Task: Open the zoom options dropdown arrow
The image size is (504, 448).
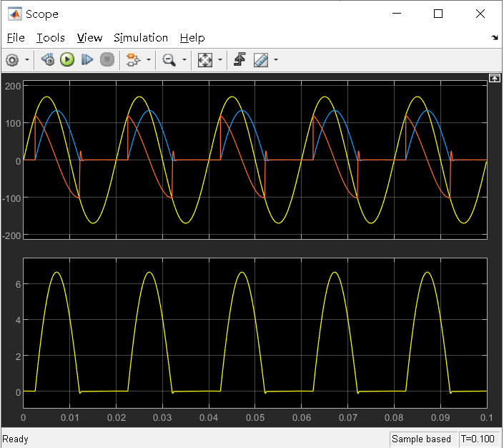Action: tap(184, 60)
